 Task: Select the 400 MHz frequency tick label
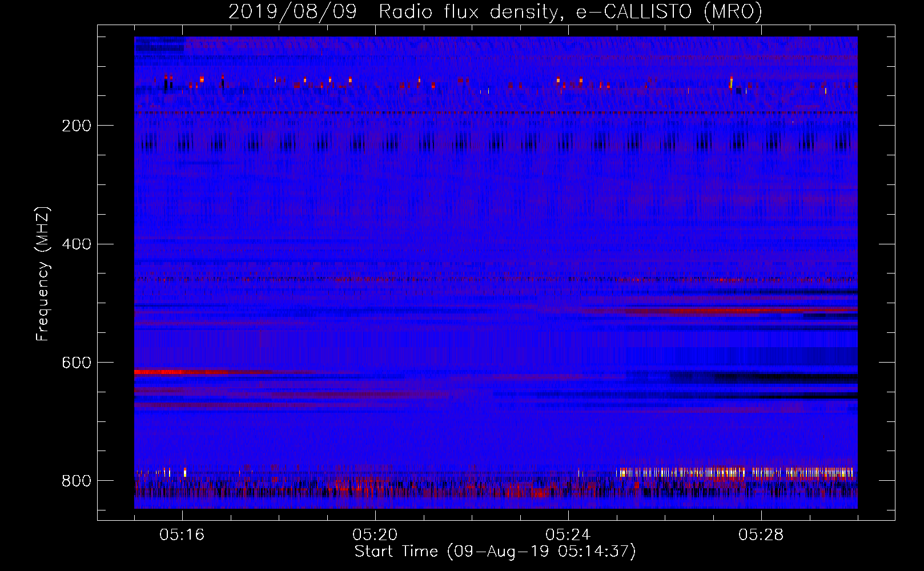[77, 244]
